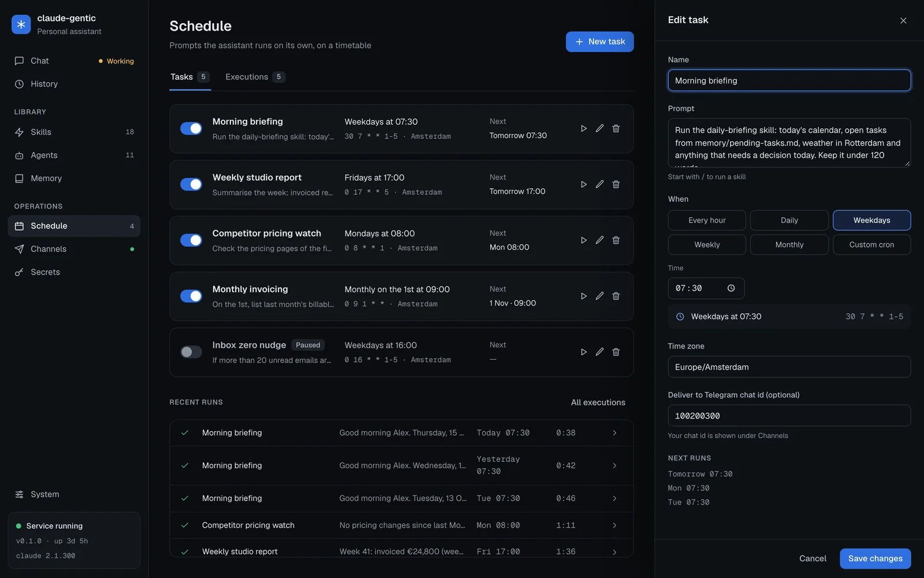Open Chat from the sidebar
924x578 pixels.
[x=74, y=61]
